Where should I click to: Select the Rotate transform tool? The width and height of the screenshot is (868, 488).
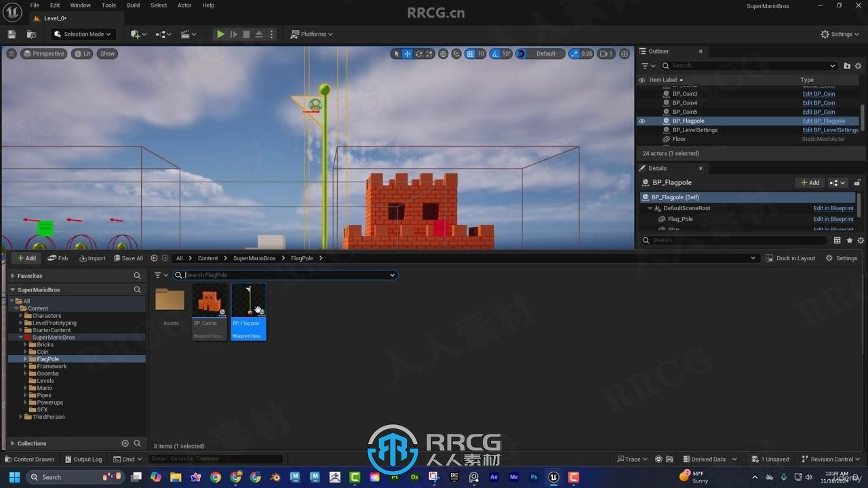coord(418,54)
